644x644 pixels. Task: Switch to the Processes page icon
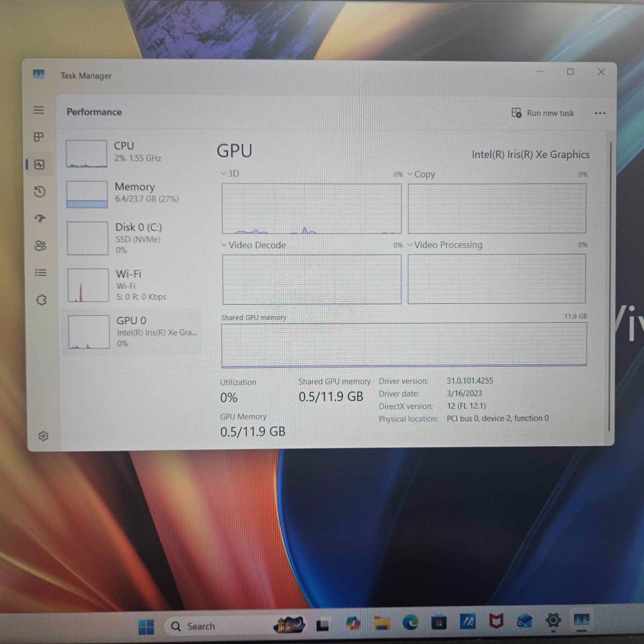click(39, 137)
